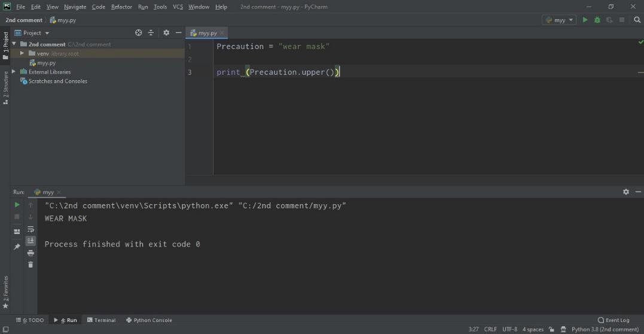Open Search Everywhere magnifier icon

pyautogui.click(x=637, y=20)
